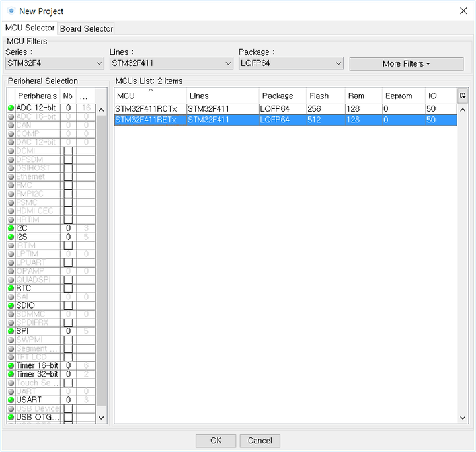Click the green status dot beside I2C

point(11,228)
